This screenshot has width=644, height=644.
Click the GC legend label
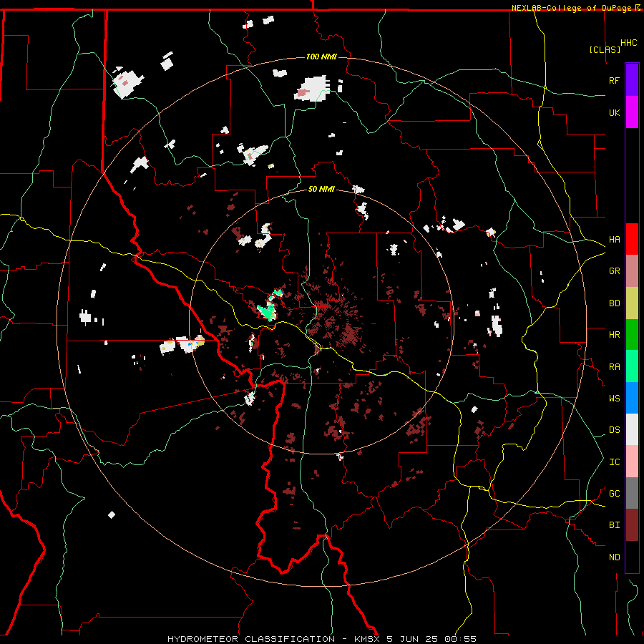click(x=615, y=494)
